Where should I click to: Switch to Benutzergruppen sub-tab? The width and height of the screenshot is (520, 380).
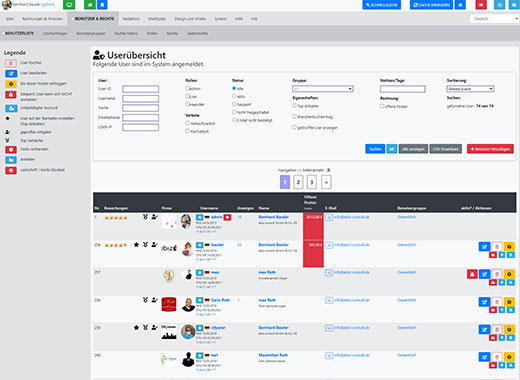click(x=91, y=33)
